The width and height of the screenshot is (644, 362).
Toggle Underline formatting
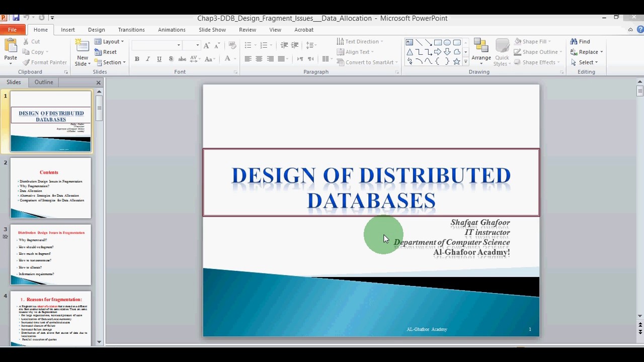point(159,59)
